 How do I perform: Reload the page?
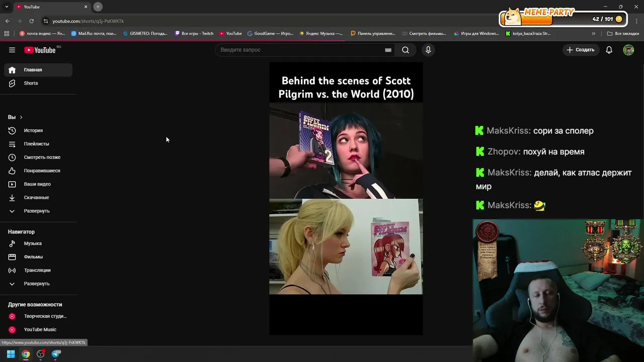tap(31, 21)
